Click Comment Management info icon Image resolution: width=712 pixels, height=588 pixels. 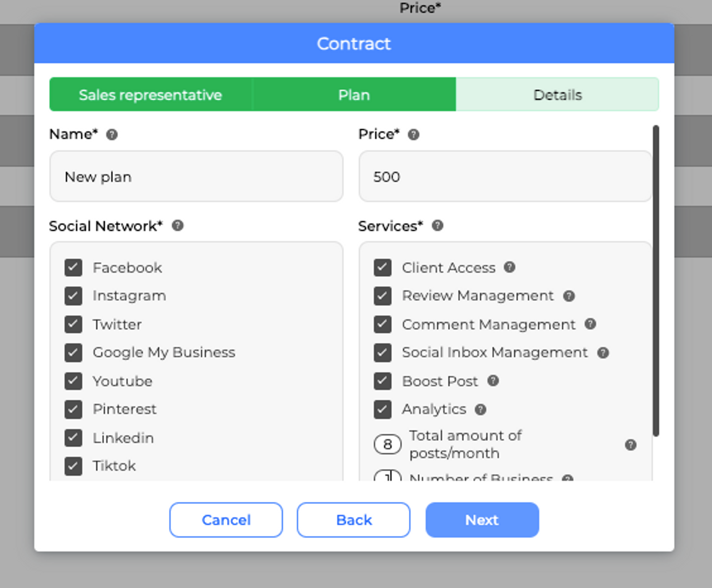click(x=590, y=324)
